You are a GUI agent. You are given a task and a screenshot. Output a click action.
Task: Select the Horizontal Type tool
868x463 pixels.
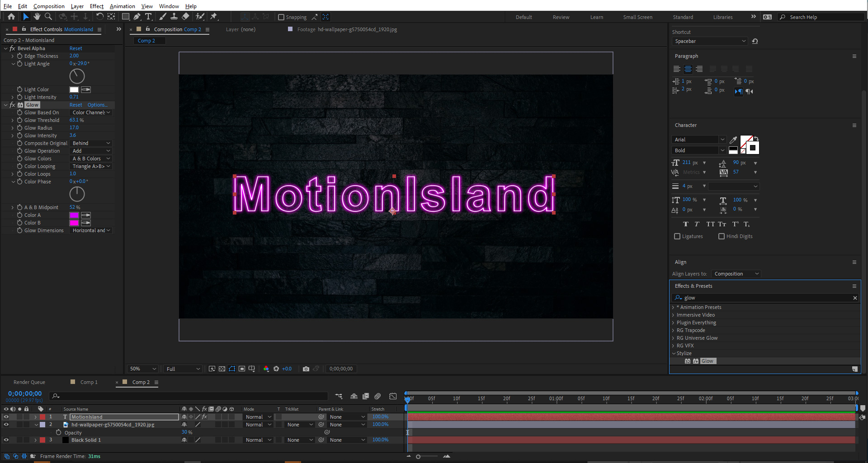tap(148, 17)
